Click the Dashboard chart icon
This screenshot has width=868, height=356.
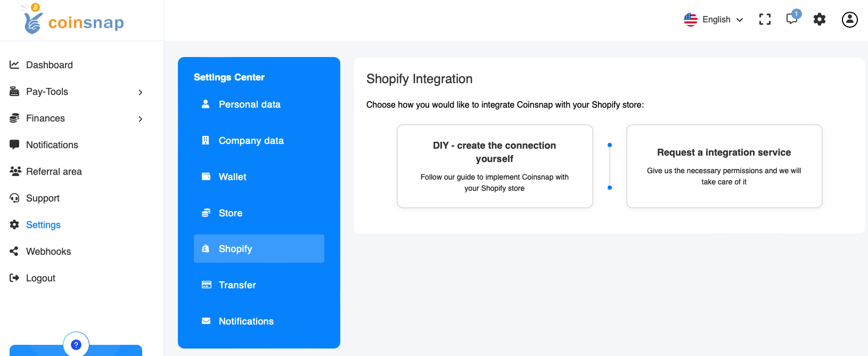click(14, 64)
